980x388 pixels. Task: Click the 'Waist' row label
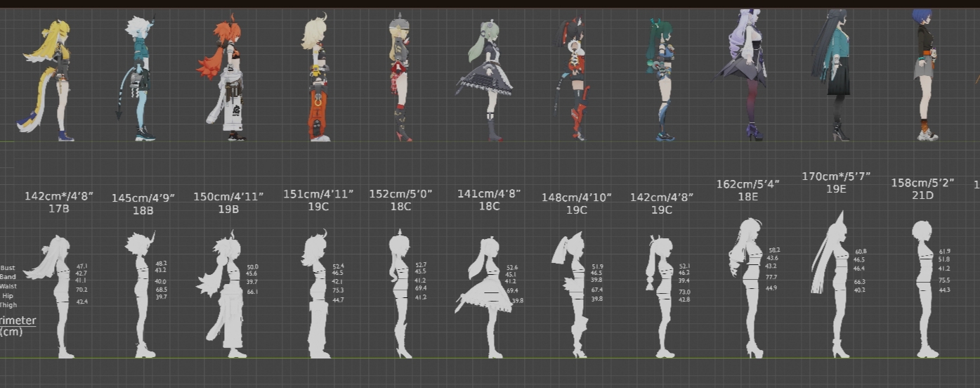8,286
